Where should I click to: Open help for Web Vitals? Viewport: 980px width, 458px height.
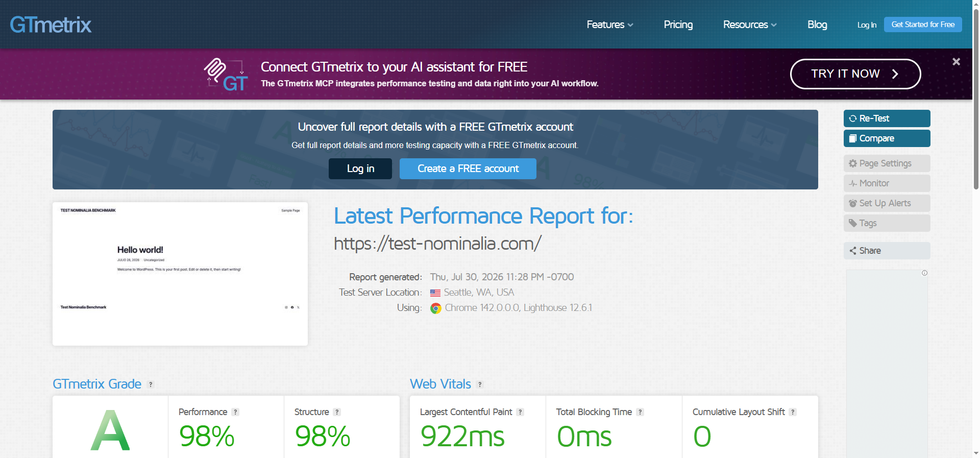click(480, 384)
